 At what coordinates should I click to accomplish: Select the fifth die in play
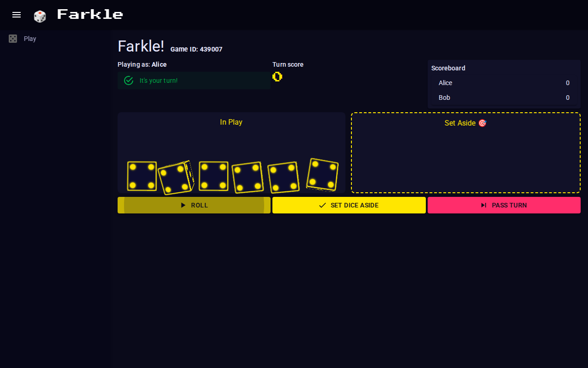(283, 178)
